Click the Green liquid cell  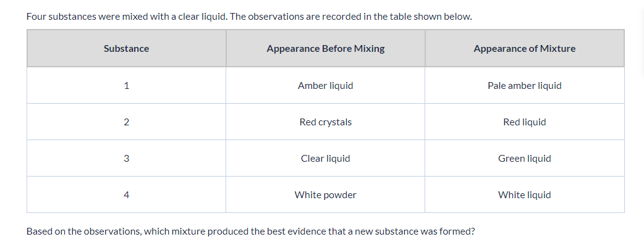coord(525,158)
